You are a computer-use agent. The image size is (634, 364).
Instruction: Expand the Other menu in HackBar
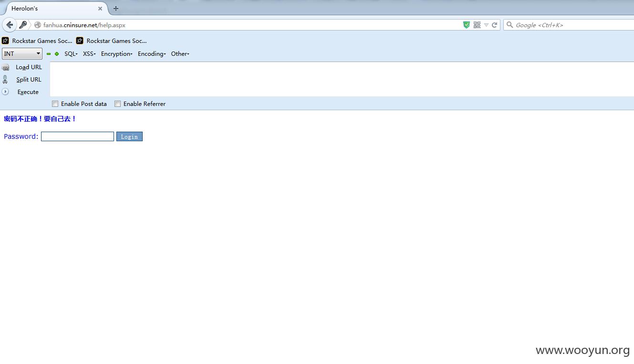pos(180,54)
